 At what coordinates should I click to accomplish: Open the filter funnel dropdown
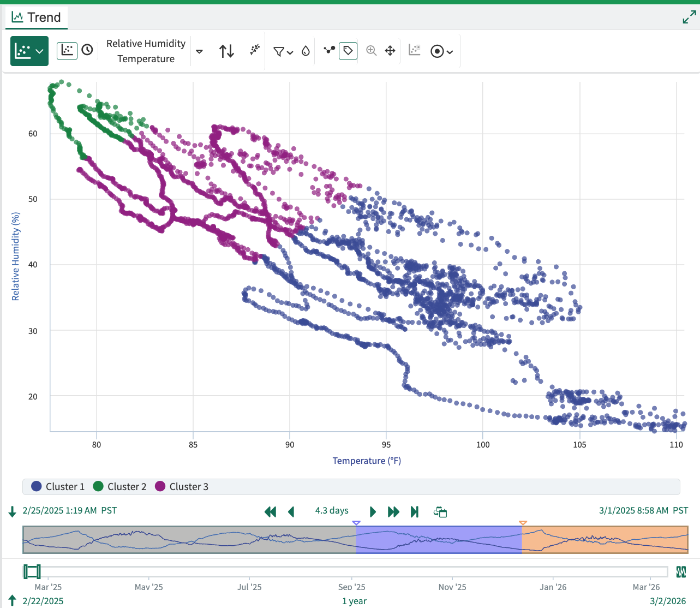(283, 51)
